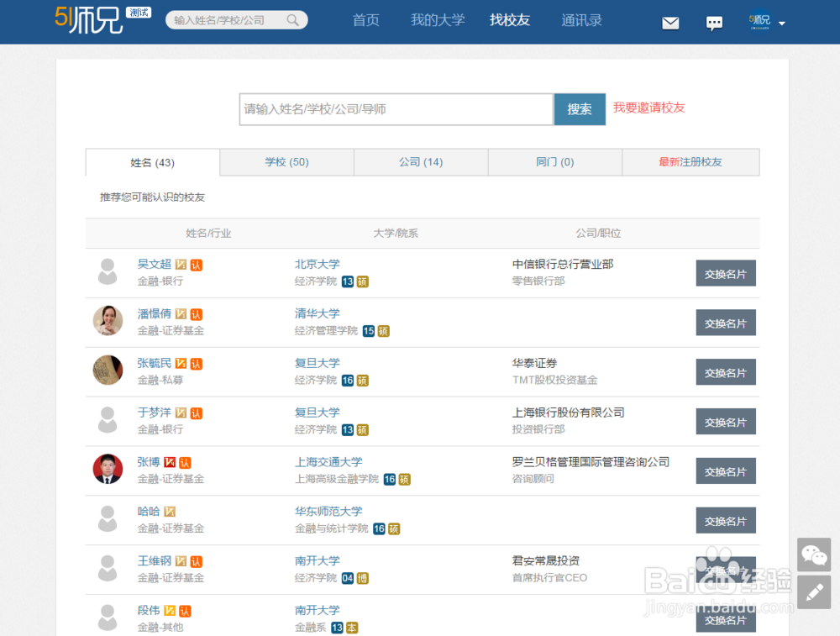Switch to the 学校 (50) tab
This screenshot has width=840, height=636.
pyautogui.click(x=286, y=161)
